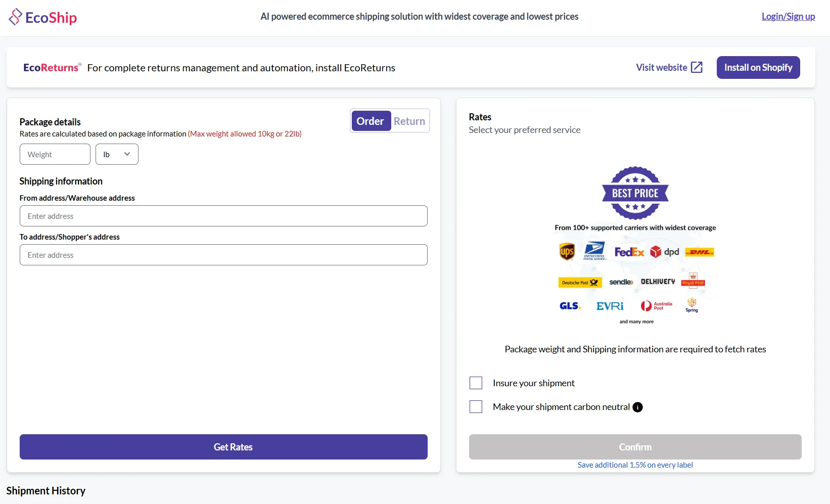The image size is (830, 504).
Task: Click the USPS carrier logo
Action: click(594, 251)
